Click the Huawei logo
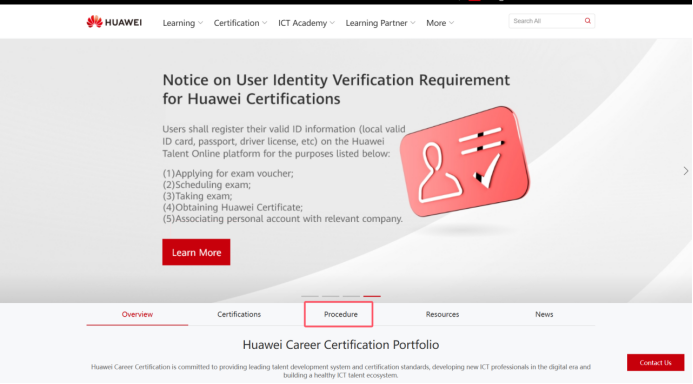The width and height of the screenshot is (693, 384). [114, 22]
